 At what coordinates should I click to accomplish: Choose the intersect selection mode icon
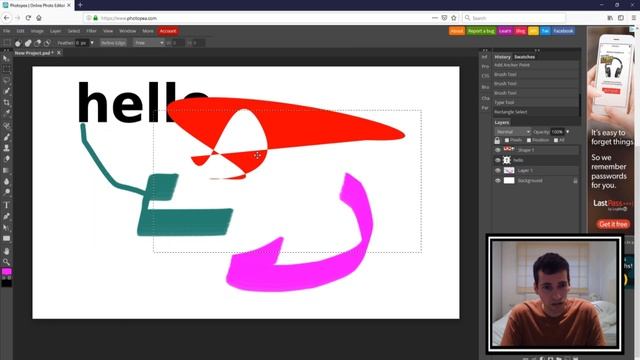(x=47, y=43)
